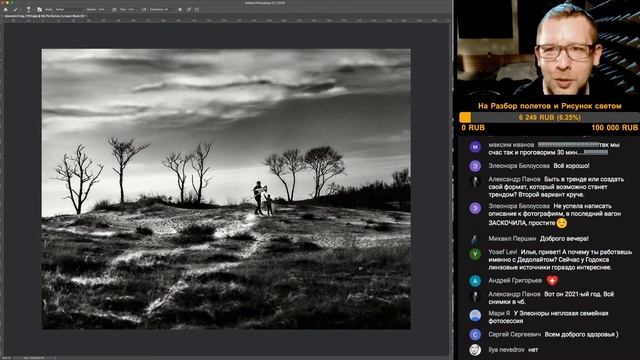Screen dimensions: 640x360
Task: Click the message 'Всем доброго здоровья )'
Action: point(582,334)
